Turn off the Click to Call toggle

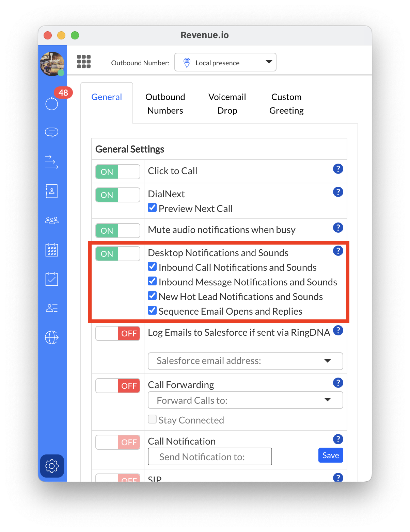click(x=117, y=172)
